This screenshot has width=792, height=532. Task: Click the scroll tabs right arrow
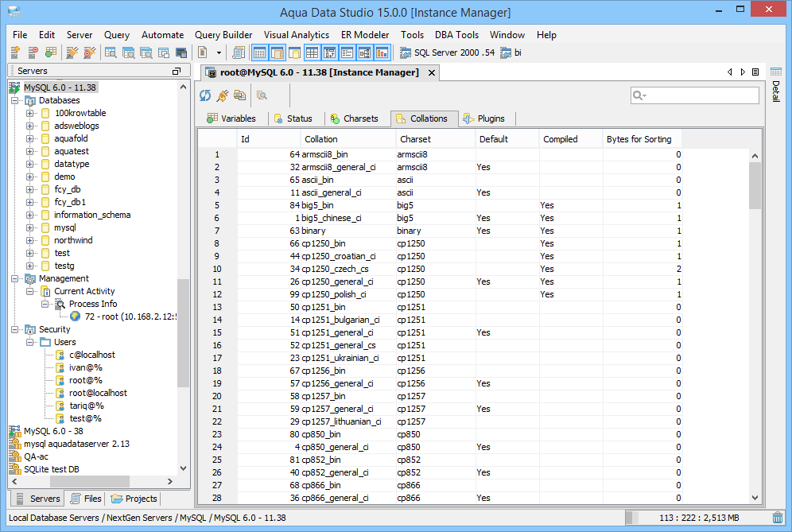point(743,72)
